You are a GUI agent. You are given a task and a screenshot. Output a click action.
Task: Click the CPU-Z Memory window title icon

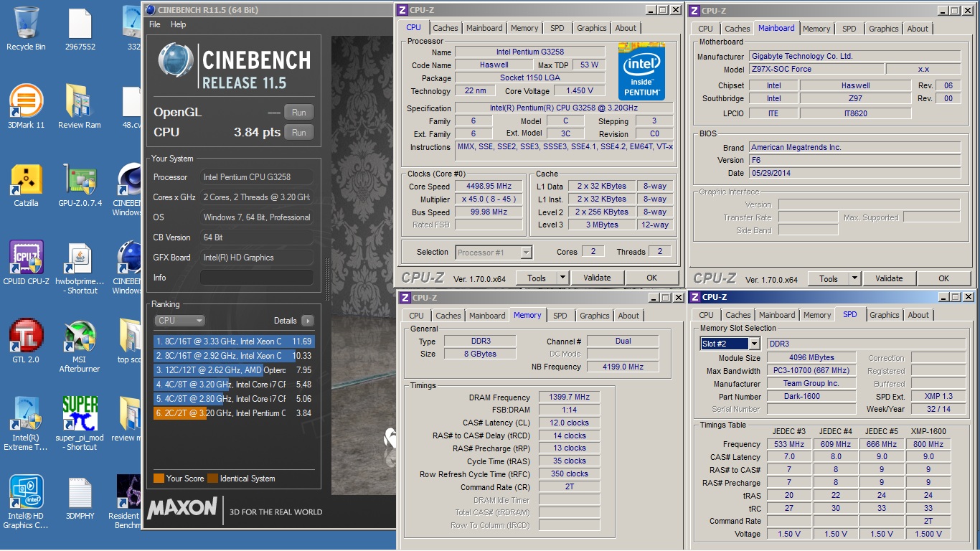pyautogui.click(x=405, y=298)
